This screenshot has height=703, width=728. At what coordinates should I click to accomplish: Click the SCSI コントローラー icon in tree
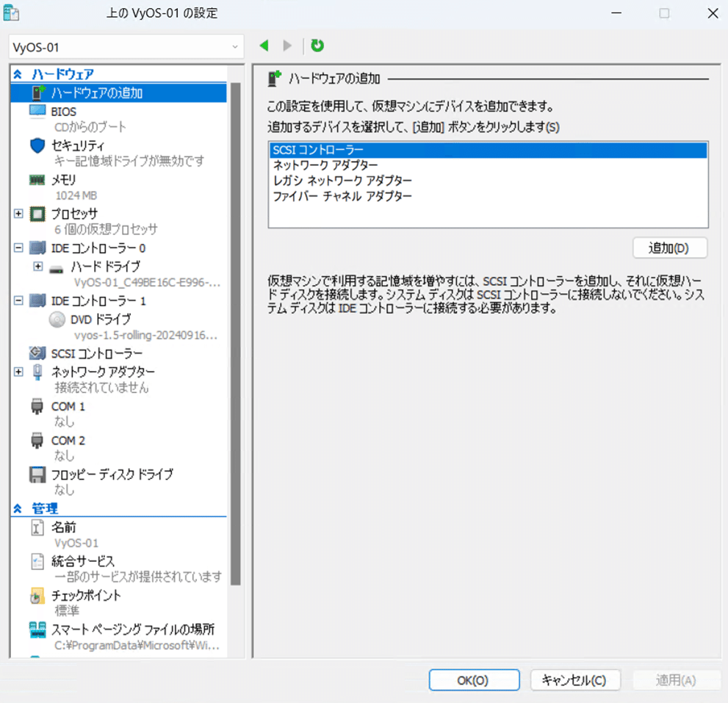[x=37, y=353]
